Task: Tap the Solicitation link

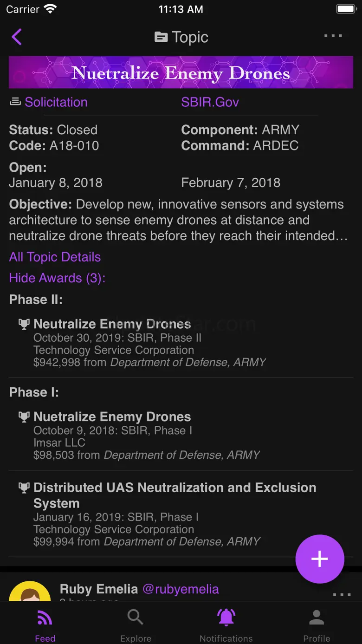Action: point(56,102)
